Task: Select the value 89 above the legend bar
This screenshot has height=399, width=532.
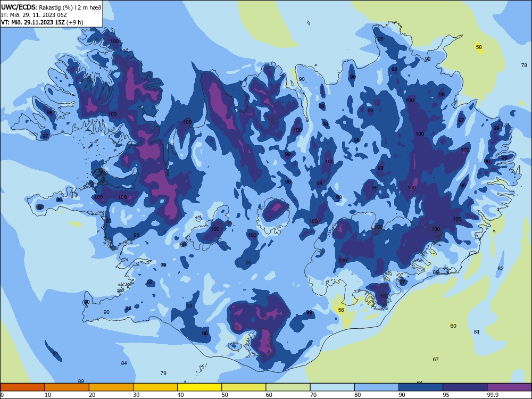Action: tap(81, 381)
